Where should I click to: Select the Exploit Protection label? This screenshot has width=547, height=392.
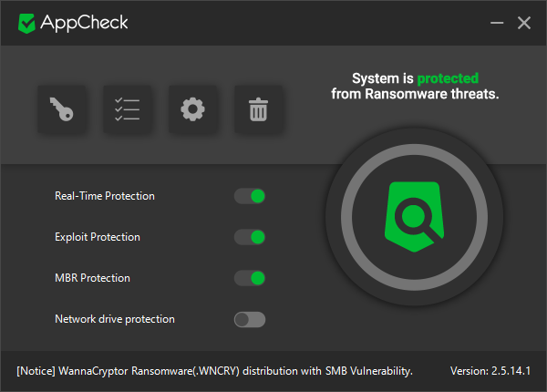98,237
